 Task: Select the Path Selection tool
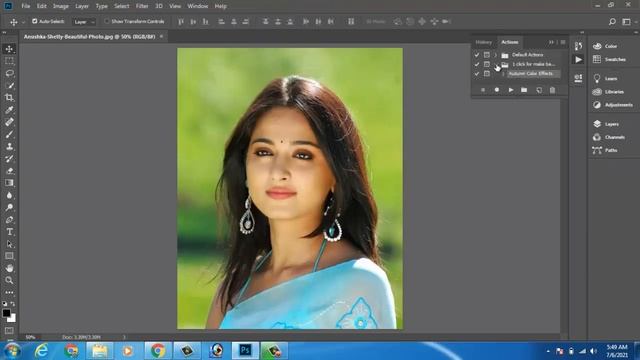pos(9,244)
